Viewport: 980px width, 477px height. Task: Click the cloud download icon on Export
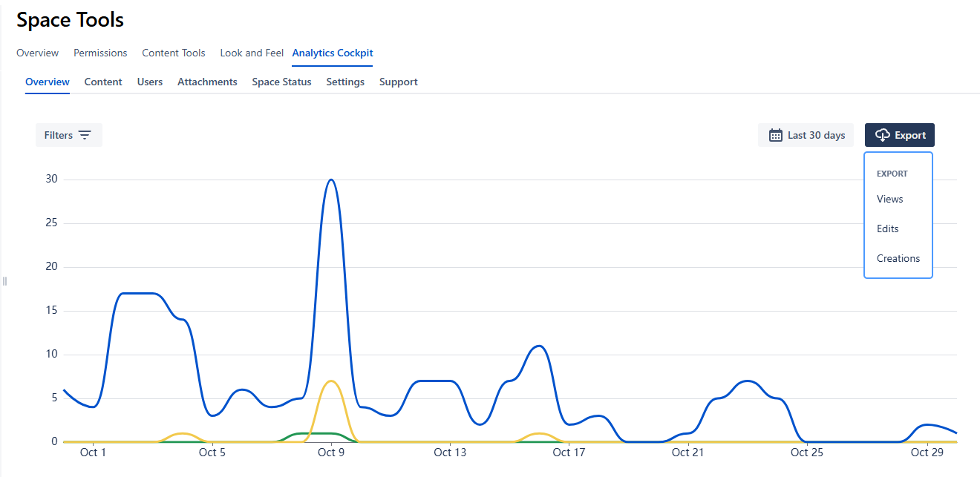tap(882, 135)
